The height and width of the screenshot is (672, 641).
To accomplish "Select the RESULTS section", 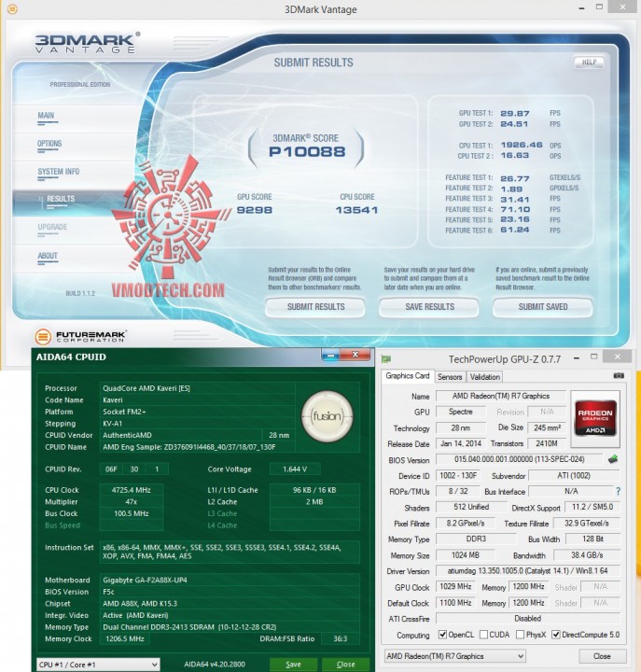I will click(61, 200).
